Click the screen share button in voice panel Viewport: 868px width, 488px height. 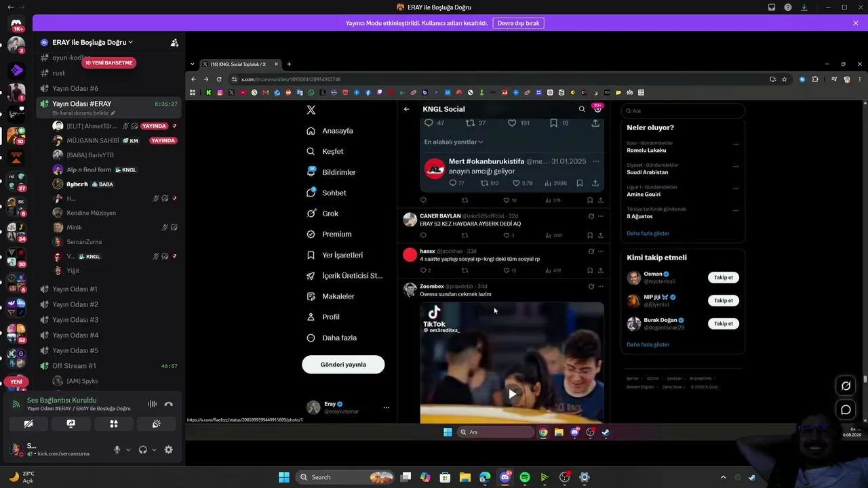pos(71,424)
